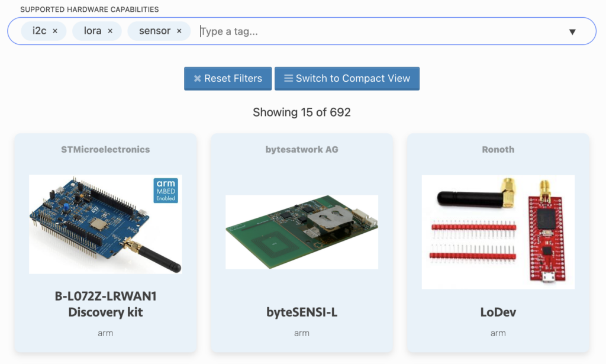The height and width of the screenshot is (364, 606).
Task: Open the byteSENSI-L board photo
Action: click(x=302, y=232)
